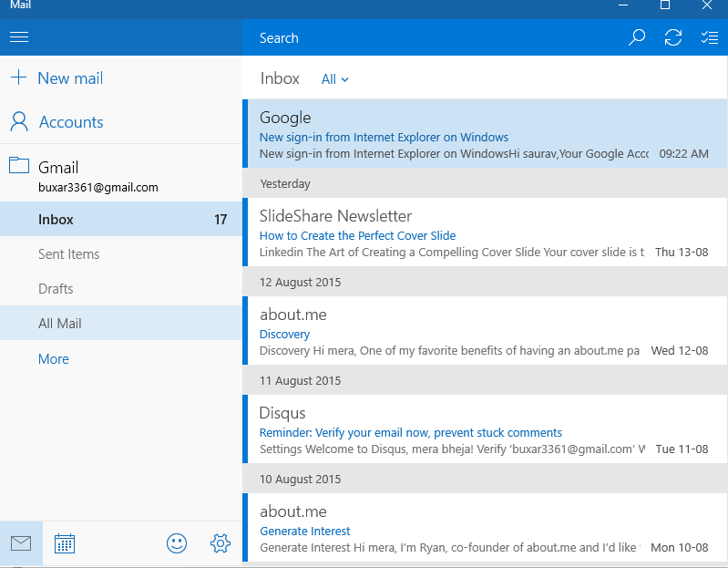Click subject New sign-in from Internet Explorer
The image size is (728, 568).
tap(384, 137)
